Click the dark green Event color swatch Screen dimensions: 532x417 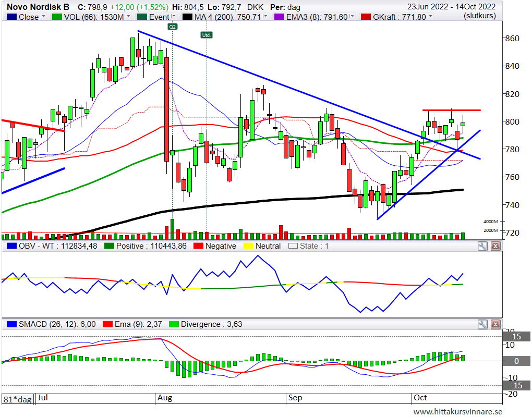click(x=142, y=17)
